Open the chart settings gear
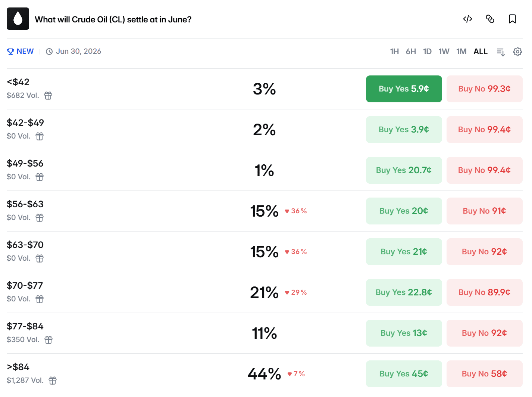 click(x=517, y=52)
